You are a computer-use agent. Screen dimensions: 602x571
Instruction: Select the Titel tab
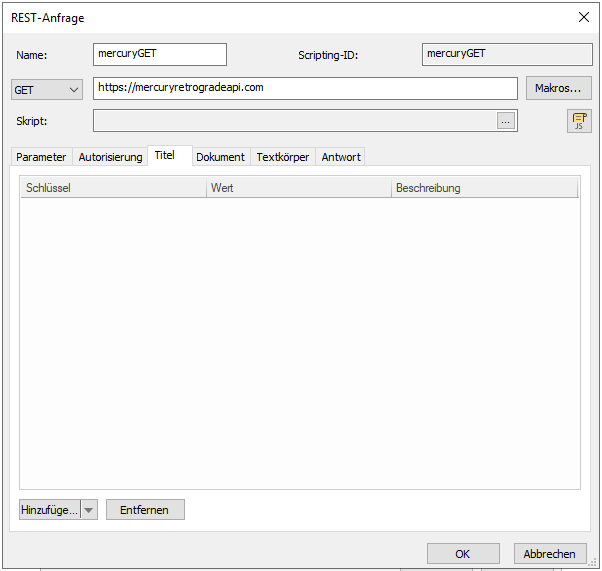point(170,155)
